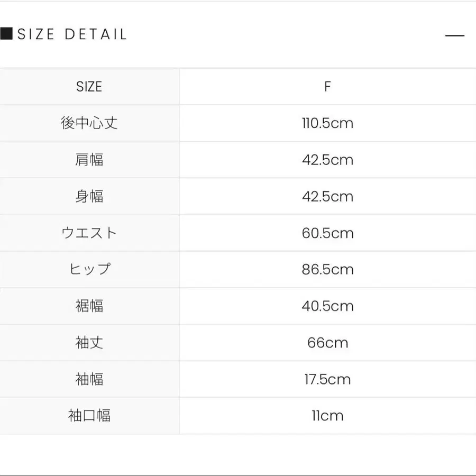476x476 pixels.
Task: Click the 袖丈 row label
Action: pos(89,343)
